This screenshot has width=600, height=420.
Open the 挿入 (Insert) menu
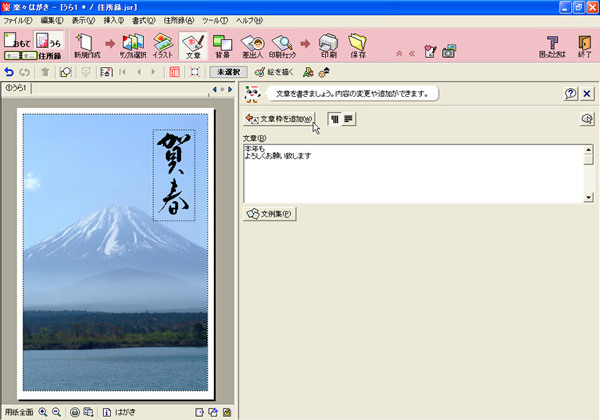click(112, 20)
